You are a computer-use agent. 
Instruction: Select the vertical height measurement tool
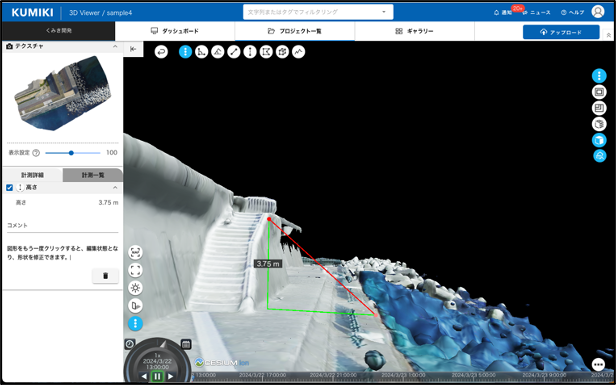point(250,52)
